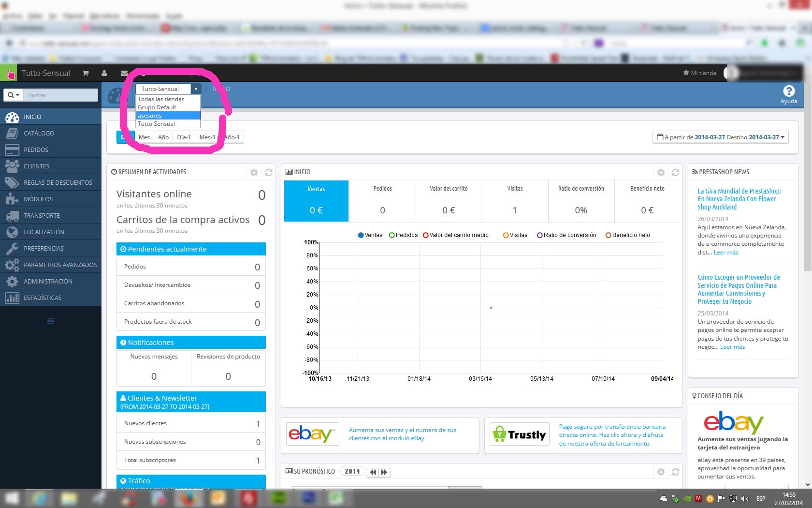
Task: Open Mi tienda link
Action: 699,73
